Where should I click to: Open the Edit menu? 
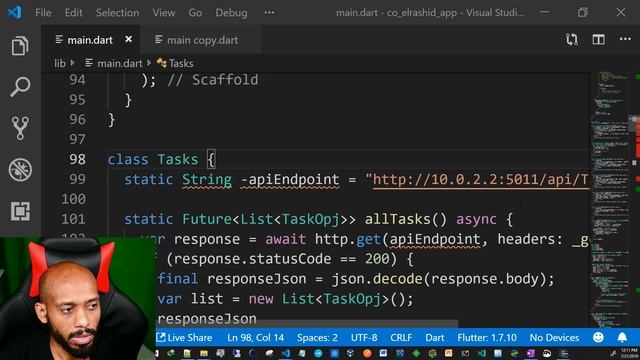click(73, 13)
